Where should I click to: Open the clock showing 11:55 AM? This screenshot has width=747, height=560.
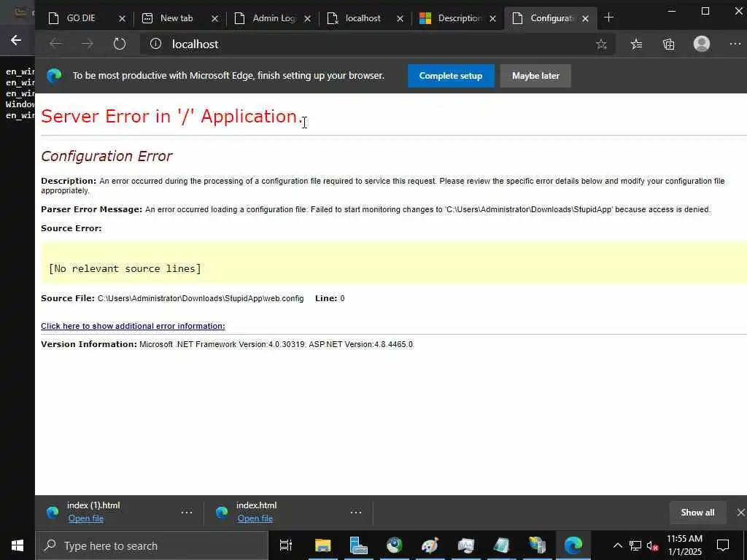[x=684, y=545]
